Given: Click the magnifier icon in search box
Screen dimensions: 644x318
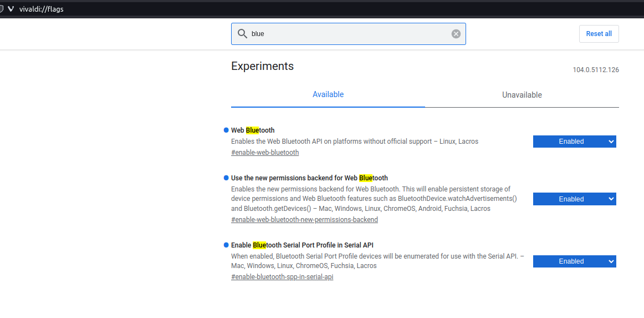Looking at the screenshot, I should point(242,34).
